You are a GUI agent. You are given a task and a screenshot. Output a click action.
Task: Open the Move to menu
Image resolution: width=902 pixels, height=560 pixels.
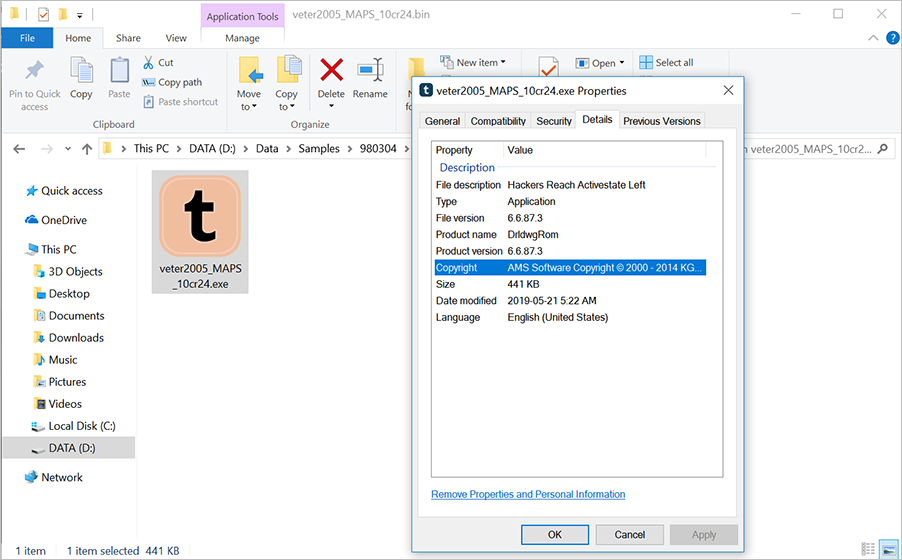pyautogui.click(x=249, y=85)
